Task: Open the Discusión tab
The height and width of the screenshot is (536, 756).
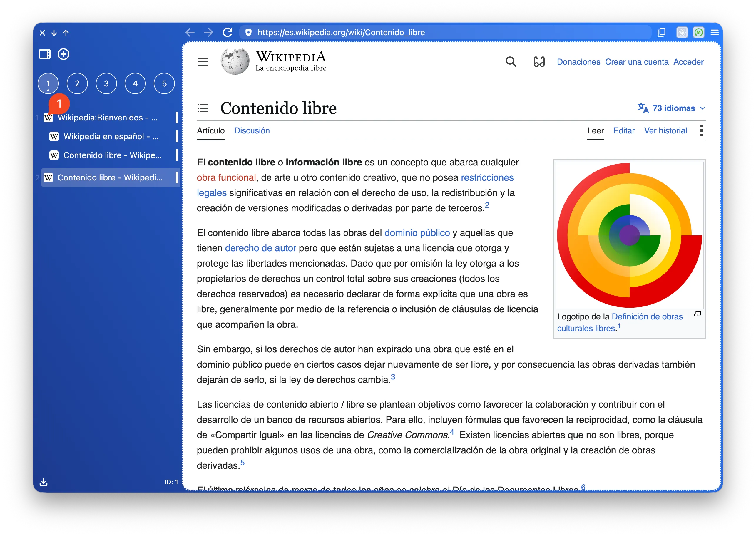Action: click(x=252, y=131)
